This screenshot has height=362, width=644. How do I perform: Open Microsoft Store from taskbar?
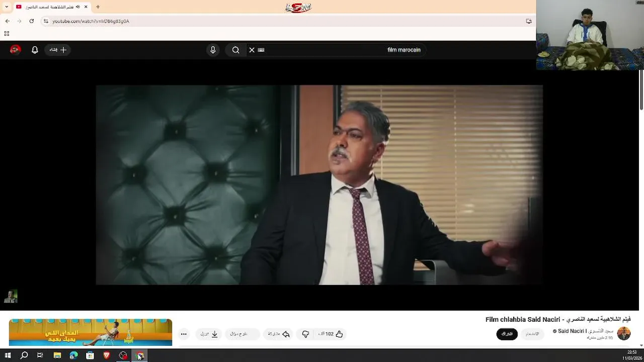coord(90,355)
